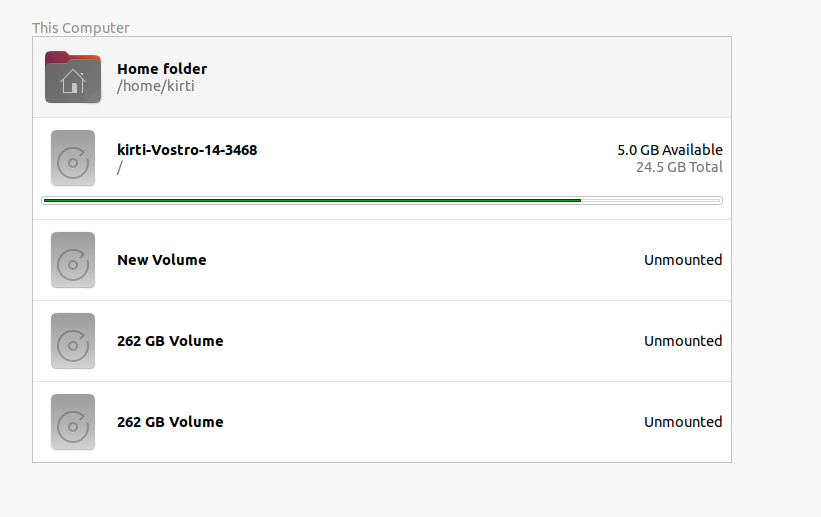The image size is (821, 517).
Task: Click the disk usage progress bar
Action: (x=382, y=201)
